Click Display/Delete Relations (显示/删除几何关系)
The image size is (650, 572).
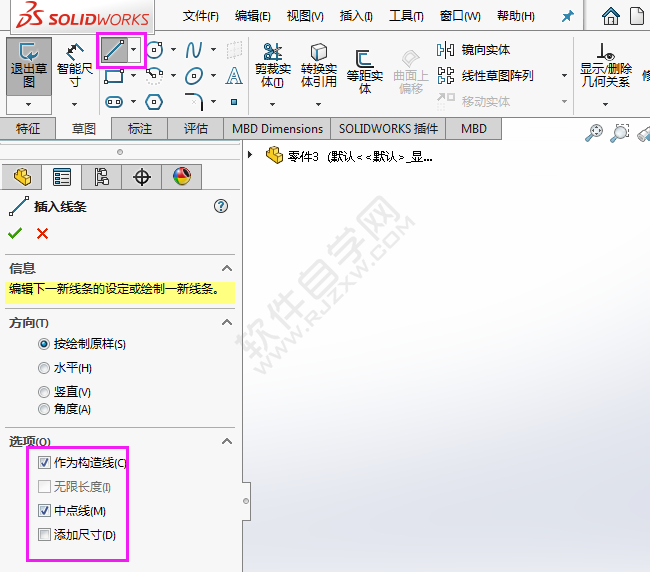pyautogui.click(x=606, y=65)
